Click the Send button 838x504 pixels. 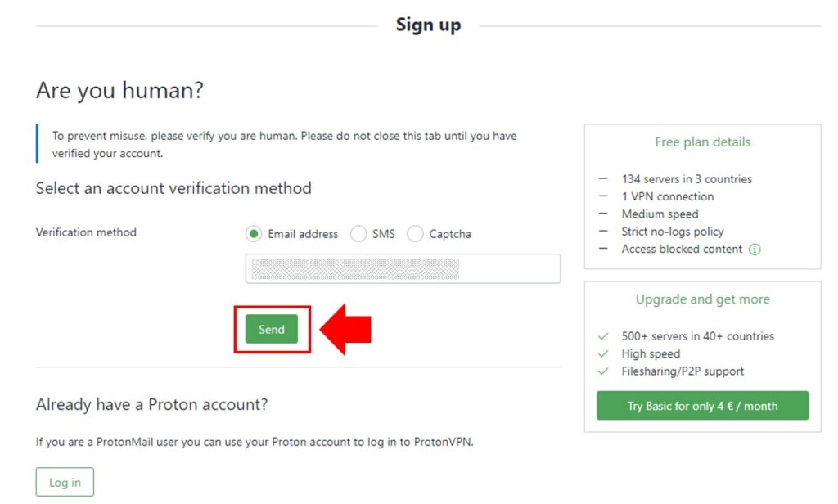(273, 328)
